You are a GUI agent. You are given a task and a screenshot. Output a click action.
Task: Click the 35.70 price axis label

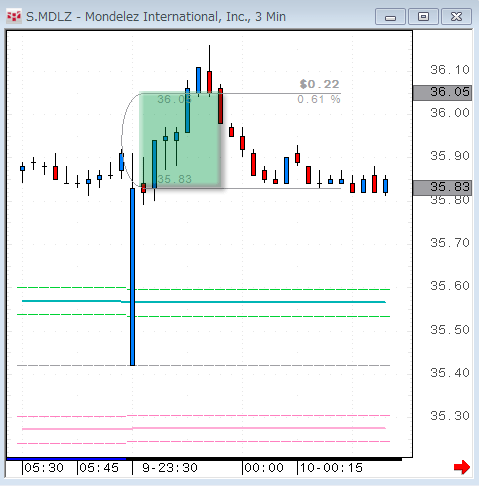450,242
